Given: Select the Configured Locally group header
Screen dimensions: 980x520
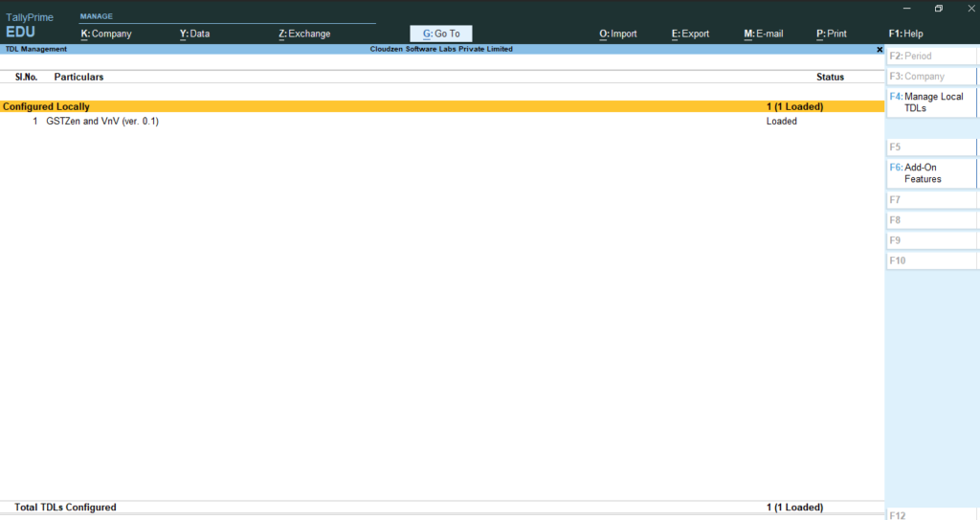Looking at the screenshot, I should pyautogui.click(x=442, y=106).
